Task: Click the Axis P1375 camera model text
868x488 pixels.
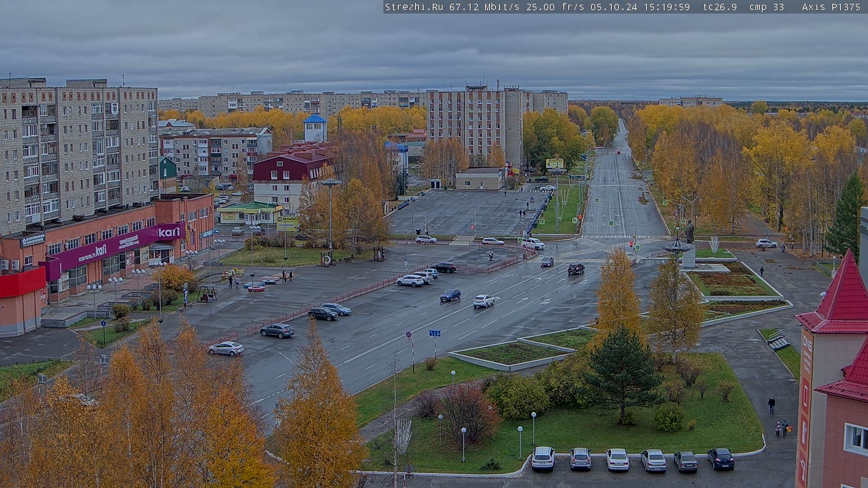Action: (831, 7)
